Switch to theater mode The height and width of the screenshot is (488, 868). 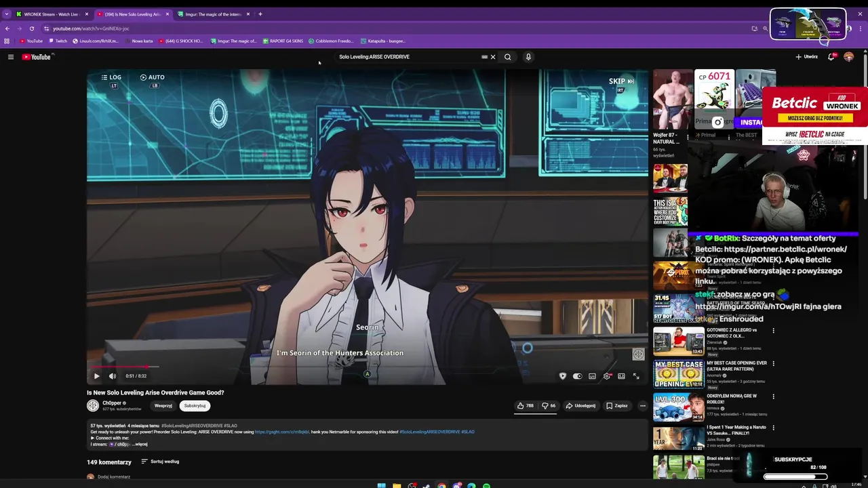621,376
